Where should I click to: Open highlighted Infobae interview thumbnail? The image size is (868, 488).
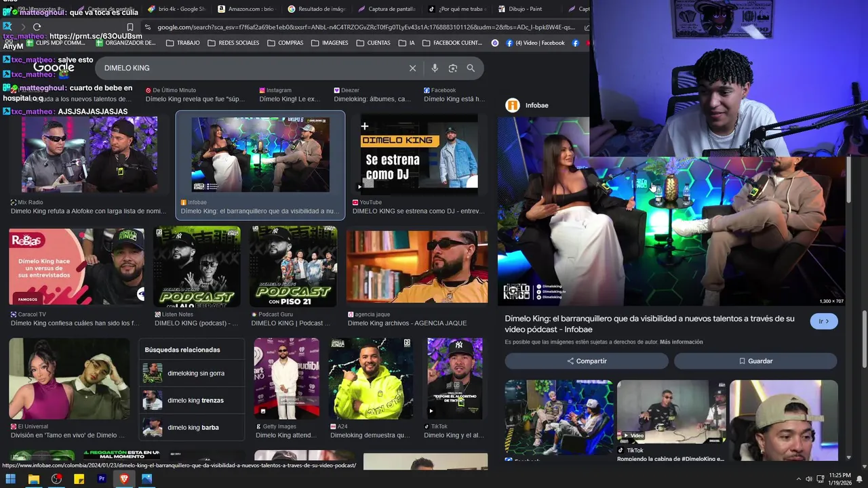[260, 155]
